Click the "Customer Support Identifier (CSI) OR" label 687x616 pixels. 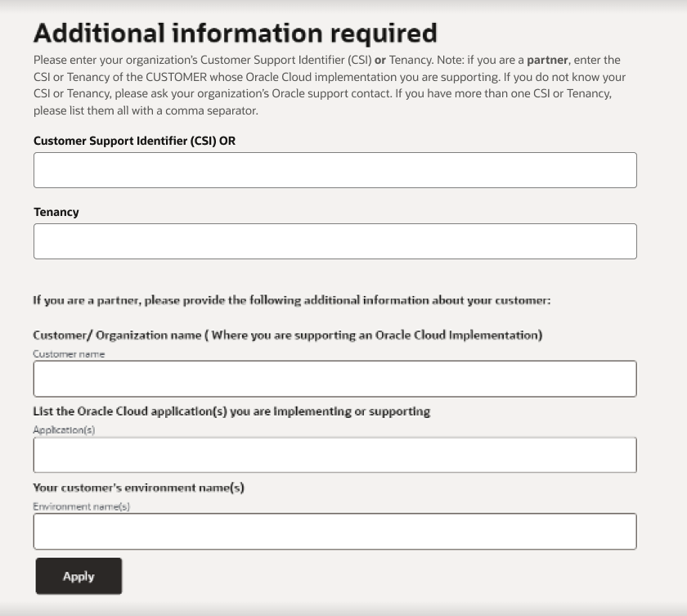(x=134, y=141)
